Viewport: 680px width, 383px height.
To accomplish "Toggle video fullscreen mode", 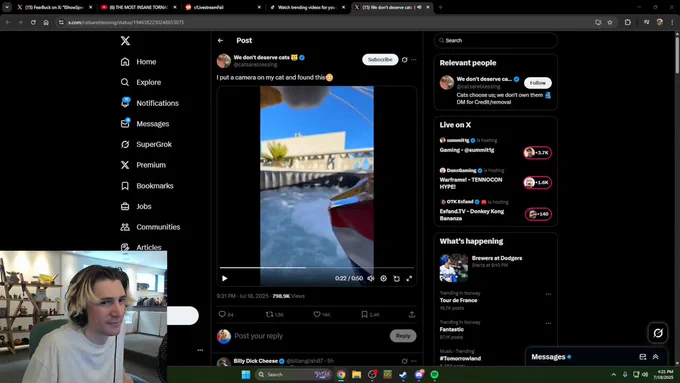I will click(x=409, y=278).
